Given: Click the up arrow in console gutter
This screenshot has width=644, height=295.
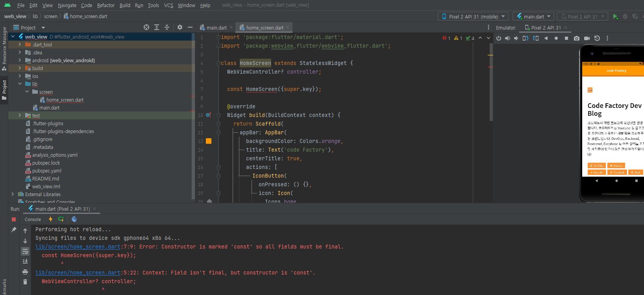Looking at the screenshot, I should click(x=25, y=231).
